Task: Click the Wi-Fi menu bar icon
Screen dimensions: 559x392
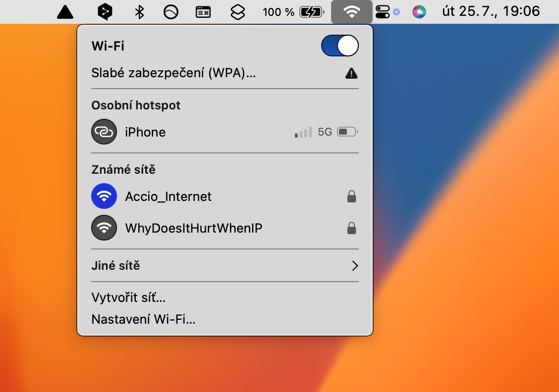Action: pos(351,12)
